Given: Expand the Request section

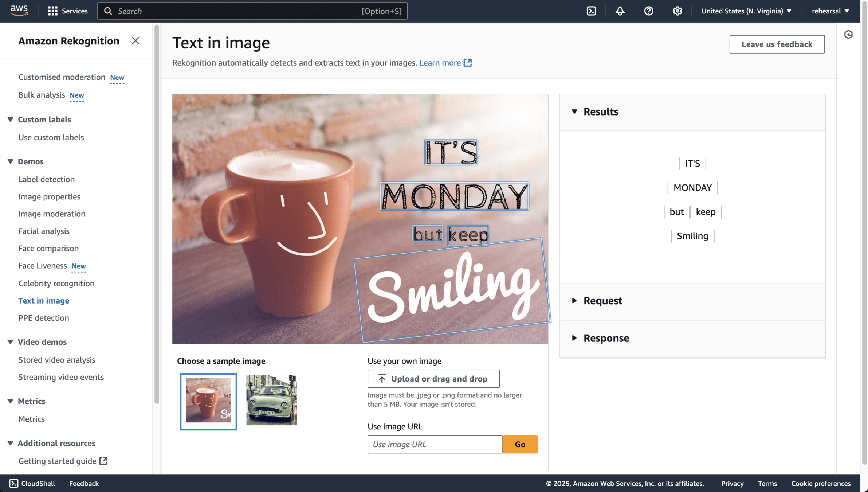Looking at the screenshot, I should tap(574, 301).
